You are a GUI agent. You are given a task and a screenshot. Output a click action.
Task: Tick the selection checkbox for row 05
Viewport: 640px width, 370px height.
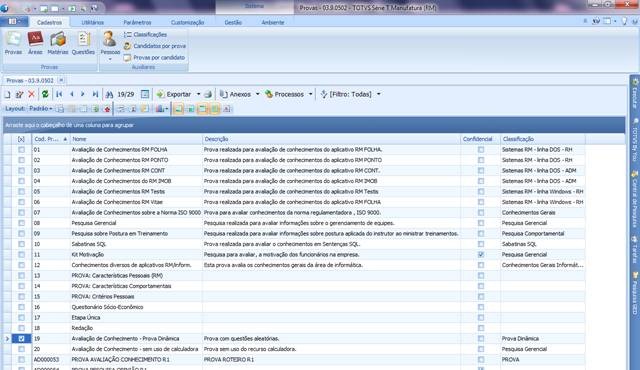point(22,192)
